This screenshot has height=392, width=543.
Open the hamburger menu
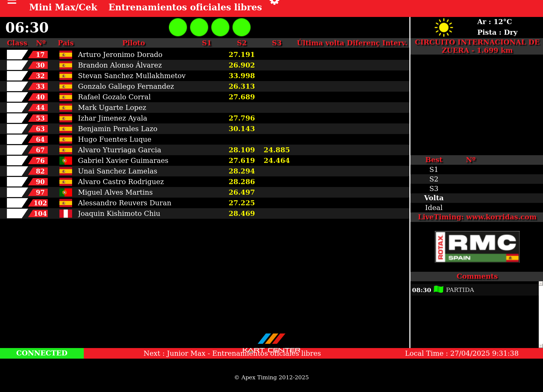pyautogui.click(x=12, y=2)
